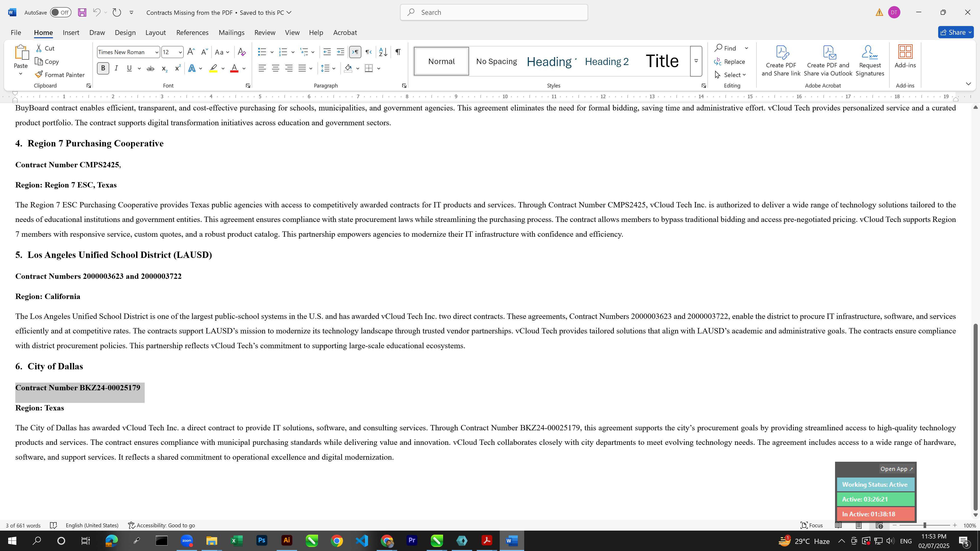Screen dimensions: 980x551
Task: Click the Clear All Formatting icon
Action: pyautogui.click(x=242, y=52)
